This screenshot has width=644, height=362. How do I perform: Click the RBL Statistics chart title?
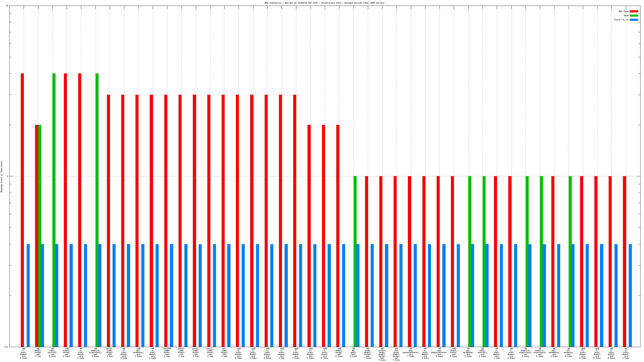(325, 3)
